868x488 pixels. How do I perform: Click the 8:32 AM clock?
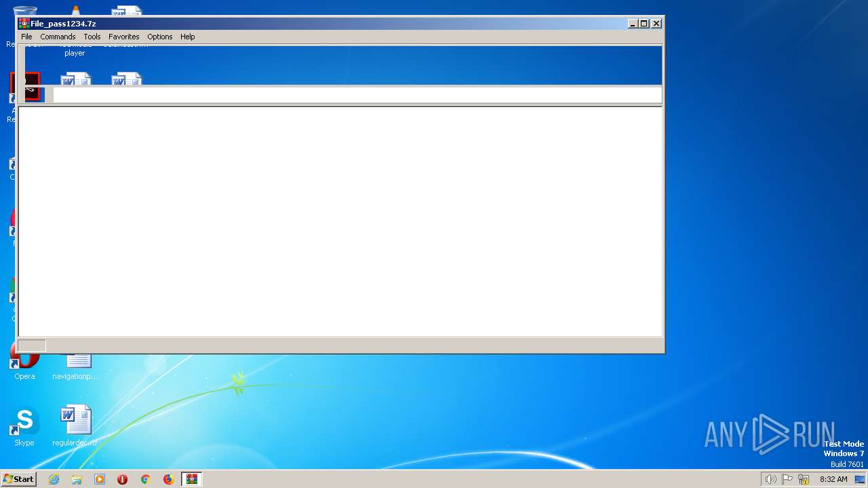click(x=833, y=479)
